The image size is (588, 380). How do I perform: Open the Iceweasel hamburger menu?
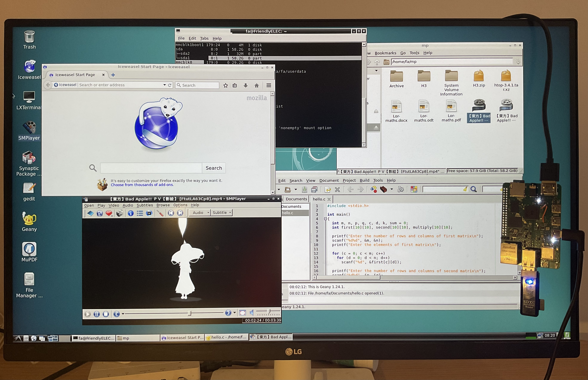(269, 85)
